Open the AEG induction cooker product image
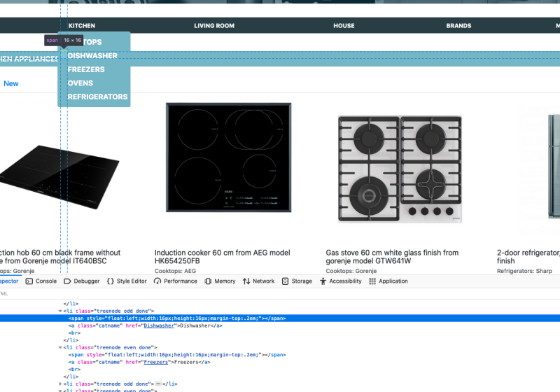The image size is (560, 392). [229, 157]
